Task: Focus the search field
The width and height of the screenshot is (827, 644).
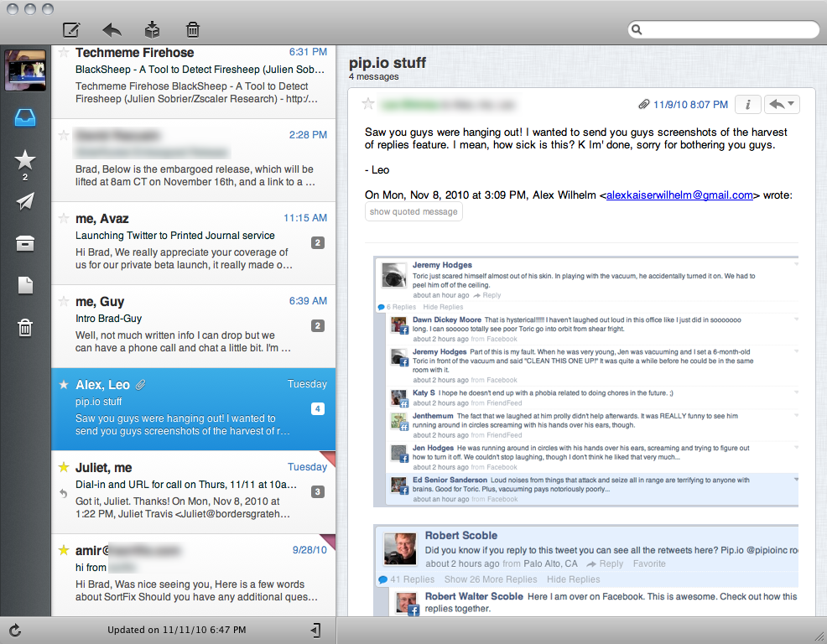Action: coord(724,29)
